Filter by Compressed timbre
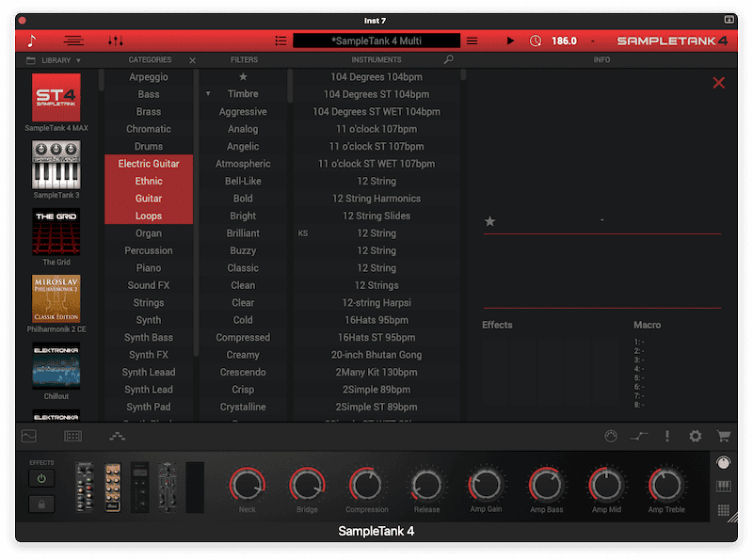The width and height of the screenshot is (753, 560). pos(243,337)
